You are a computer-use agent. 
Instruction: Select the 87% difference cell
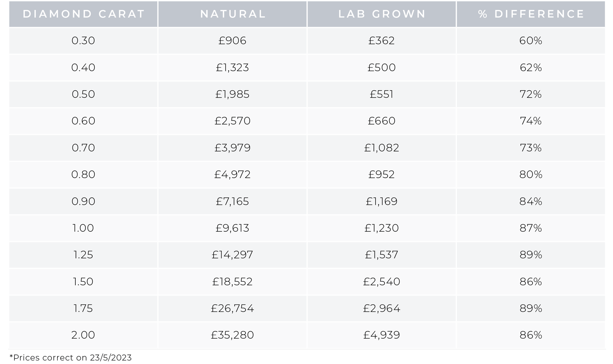point(531,228)
